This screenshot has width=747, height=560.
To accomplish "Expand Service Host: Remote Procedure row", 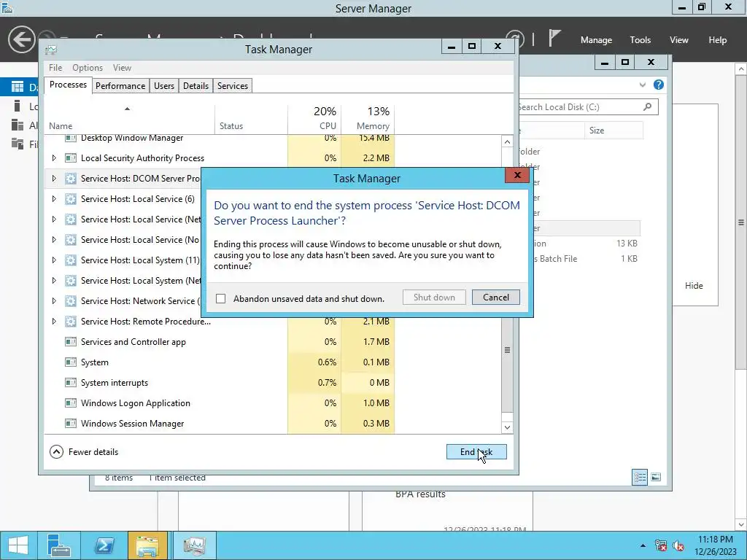I will (54, 322).
